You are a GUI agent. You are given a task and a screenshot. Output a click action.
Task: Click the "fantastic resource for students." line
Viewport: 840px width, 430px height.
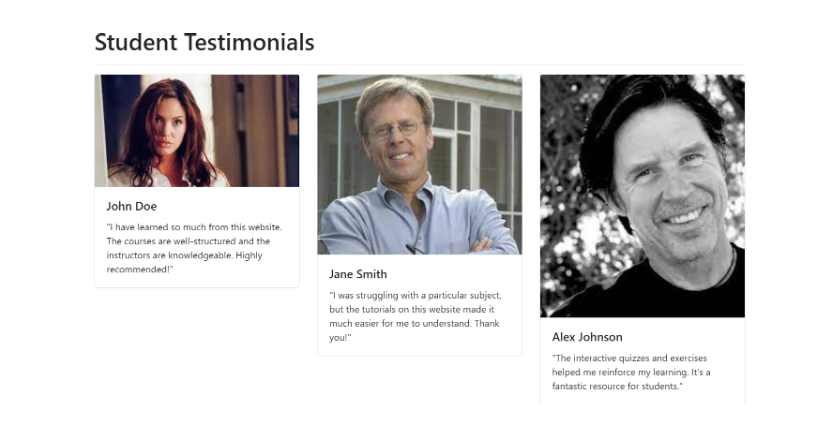coord(617,386)
